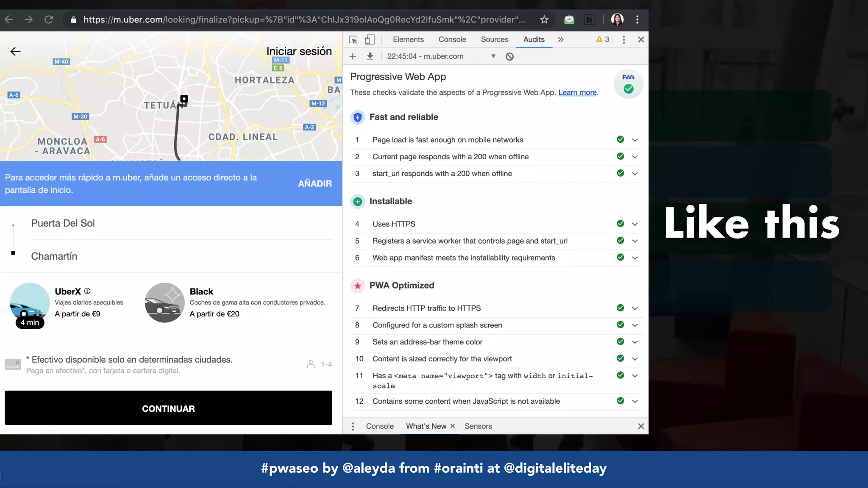
Task: Click the download report icon
Action: [x=370, y=56]
